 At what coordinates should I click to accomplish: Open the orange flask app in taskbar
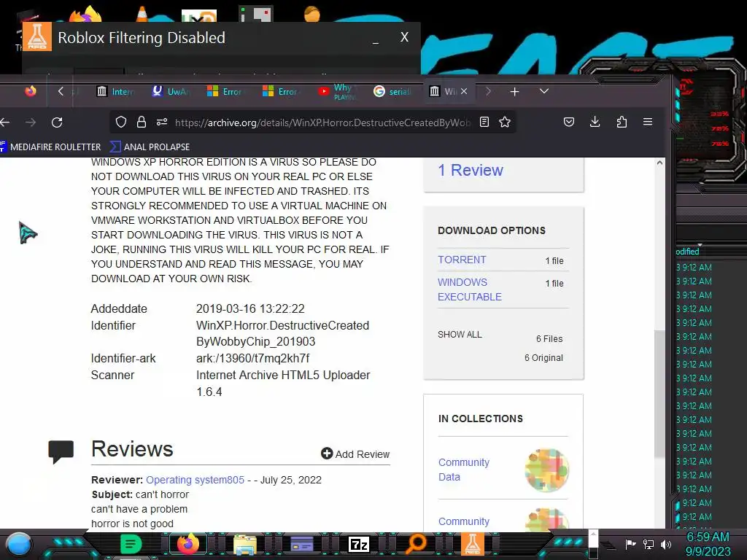(472, 544)
